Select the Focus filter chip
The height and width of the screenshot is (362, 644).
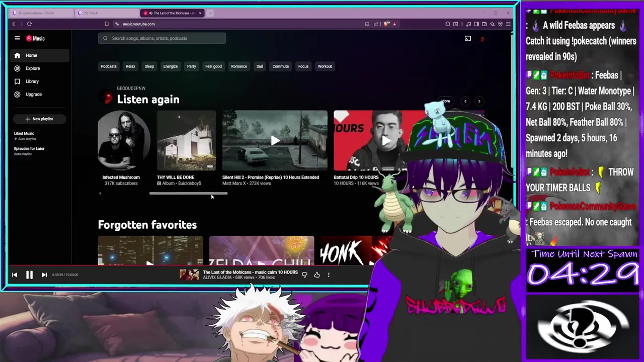303,66
